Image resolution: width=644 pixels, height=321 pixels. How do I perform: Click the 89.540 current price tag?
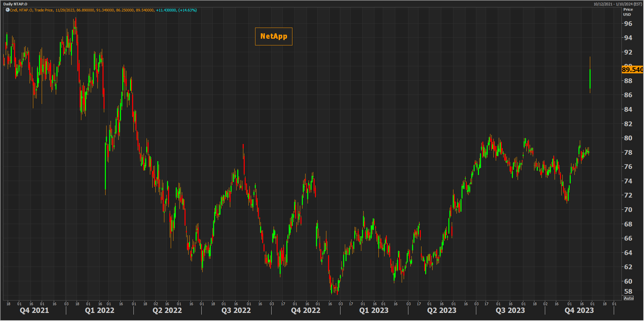point(632,70)
